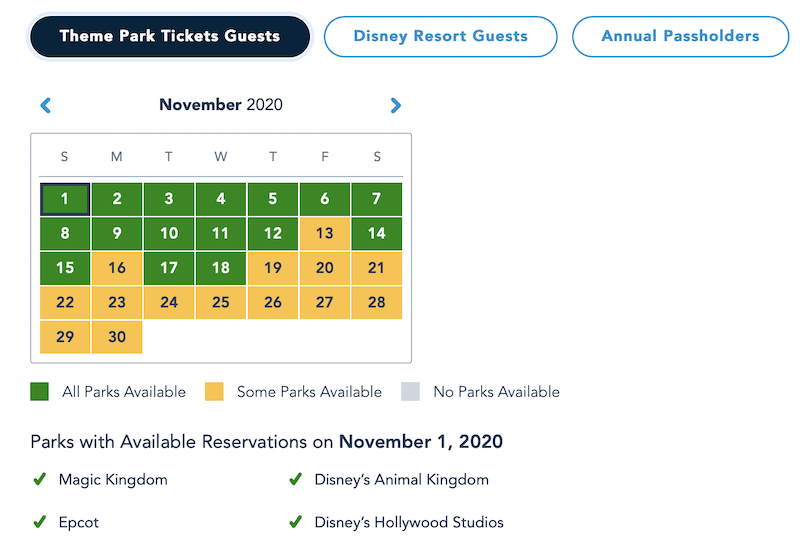Select Theme Park Tickets Guests tab
Image resolution: width=800 pixels, height=556 pixels.
coord(170,37)
